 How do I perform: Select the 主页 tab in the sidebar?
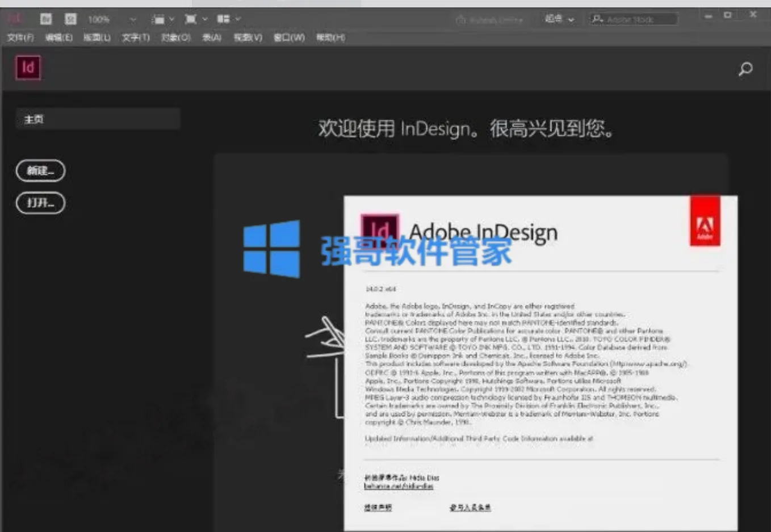98,119
